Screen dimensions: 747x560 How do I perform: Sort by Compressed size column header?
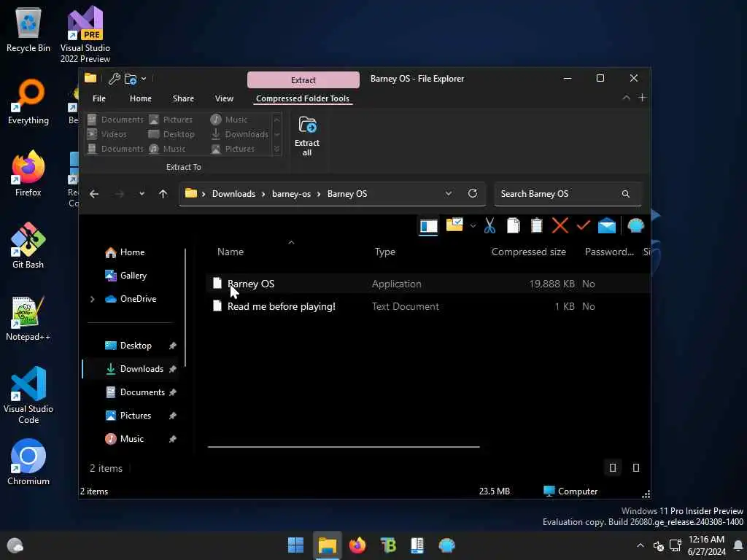click(528, 252)
